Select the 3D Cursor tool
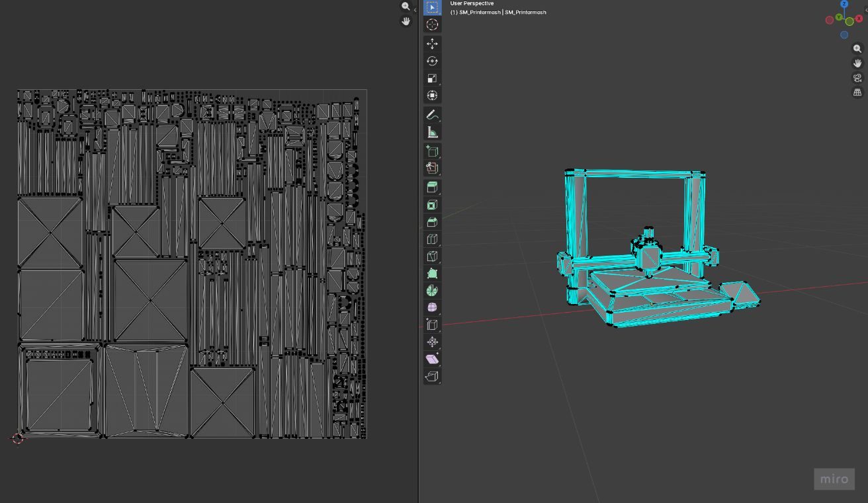Screen dimensions: 868x503 [432, 24]
